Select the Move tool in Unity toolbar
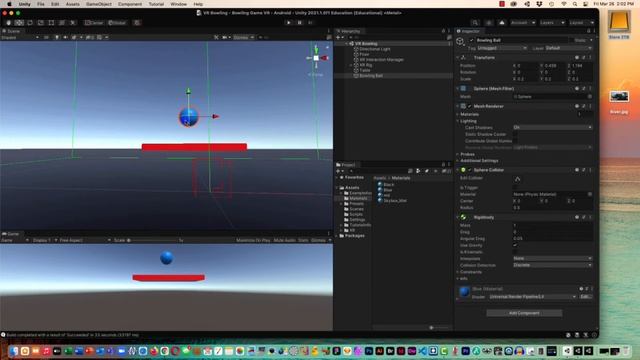Screen dimensions: 640x360 (x=19, y=23)
